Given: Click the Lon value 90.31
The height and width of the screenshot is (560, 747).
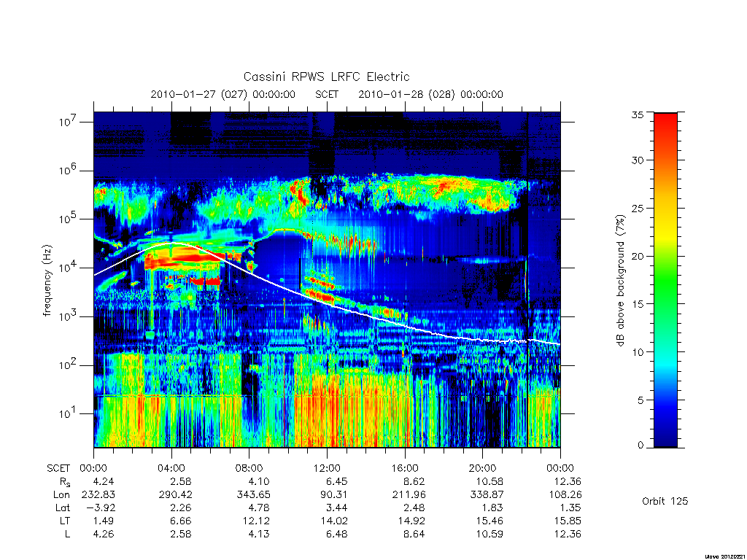Looking at the screenshot, I should click(333, 495).
